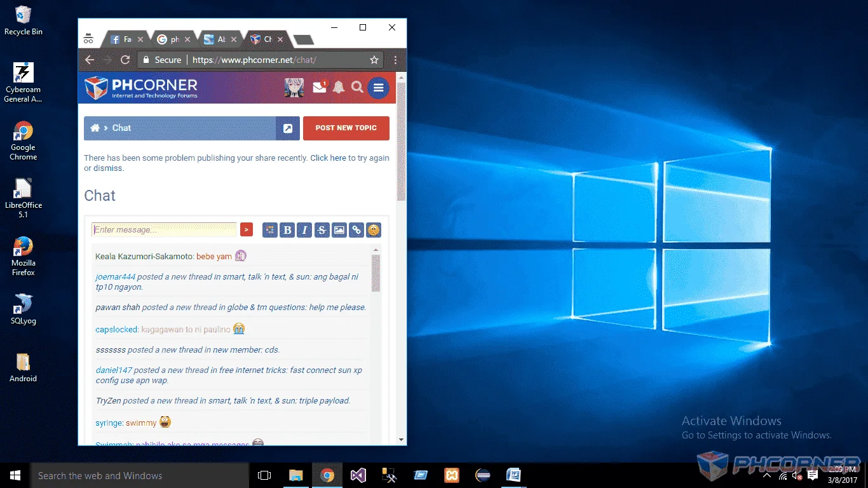Send the chat message with red arrow

pos(247,229)
